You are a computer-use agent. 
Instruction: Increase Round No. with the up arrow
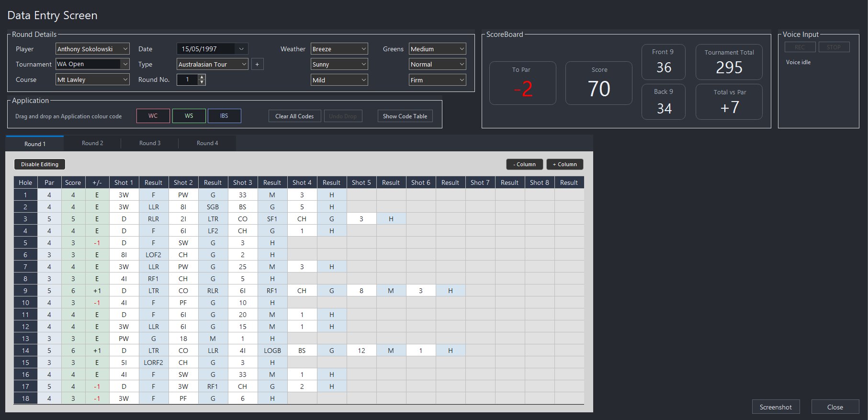(202, 77)
